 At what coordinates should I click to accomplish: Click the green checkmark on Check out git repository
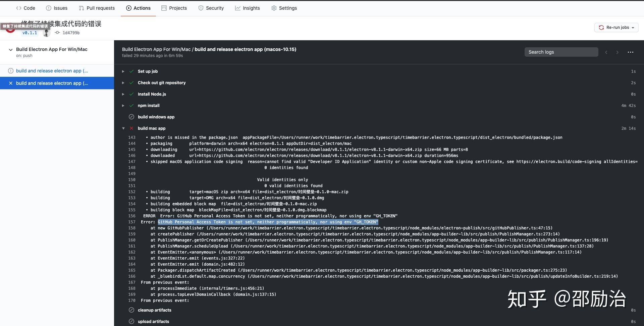[131, 83]
